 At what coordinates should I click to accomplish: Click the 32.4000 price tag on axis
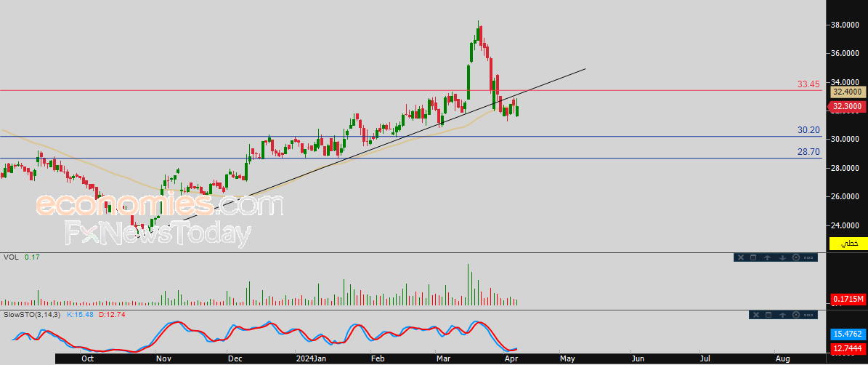846,92
